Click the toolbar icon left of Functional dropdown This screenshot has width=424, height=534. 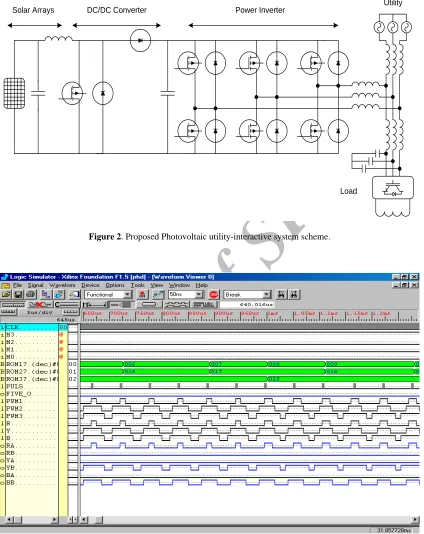pos(74,294)
